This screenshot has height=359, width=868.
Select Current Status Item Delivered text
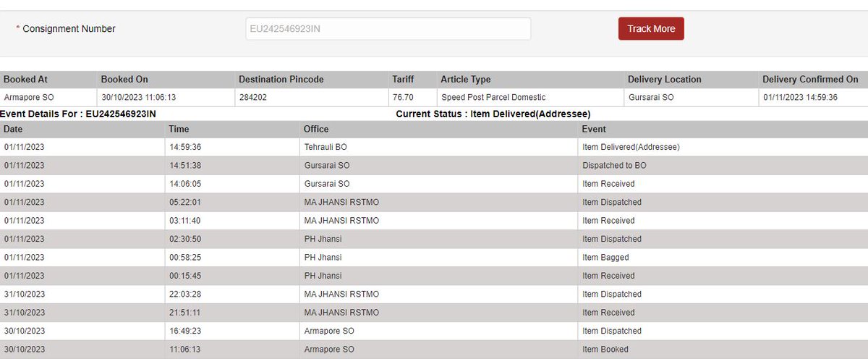tap(493, 114)
